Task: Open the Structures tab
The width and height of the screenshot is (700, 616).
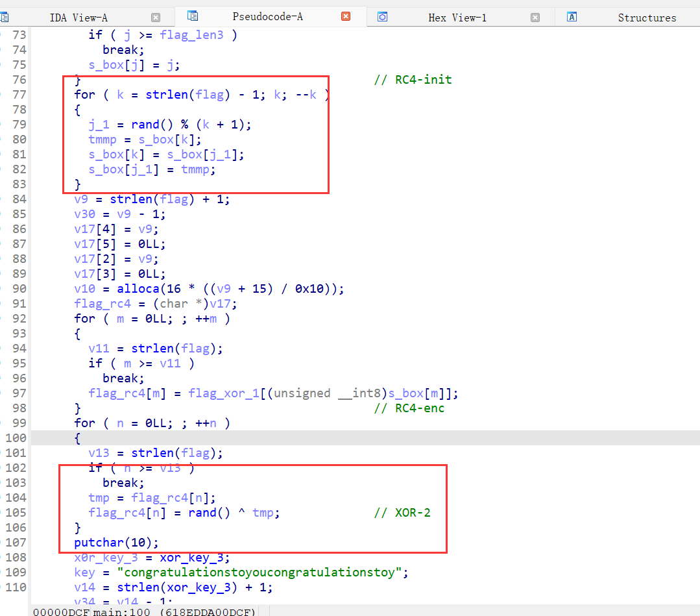Action: 646,18
